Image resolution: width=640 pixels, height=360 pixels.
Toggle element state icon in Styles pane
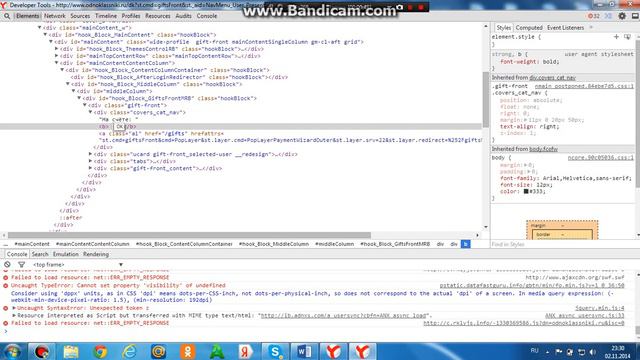click(x=627, y=37)
